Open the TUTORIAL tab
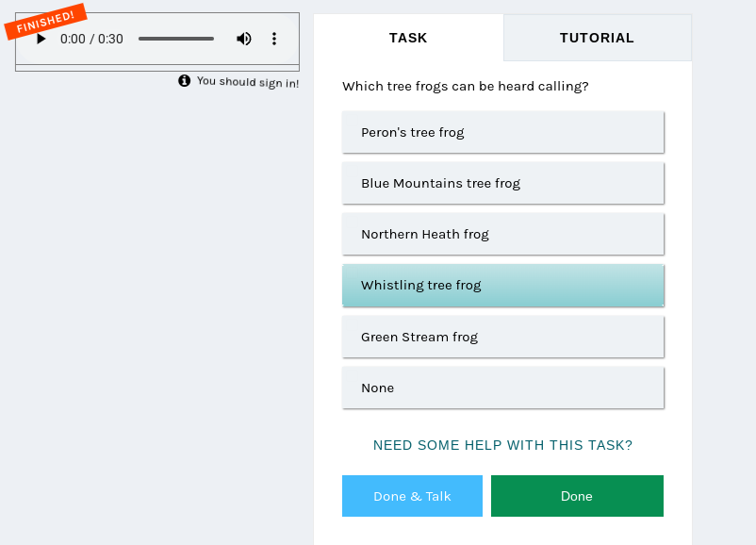The image size is (756, 545). (597, 38)
